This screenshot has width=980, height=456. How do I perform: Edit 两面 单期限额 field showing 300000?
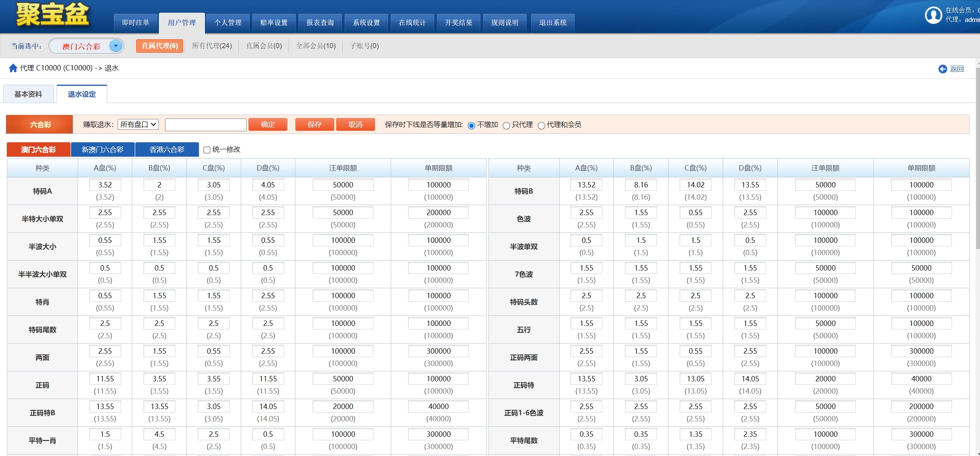click(438, 351)
